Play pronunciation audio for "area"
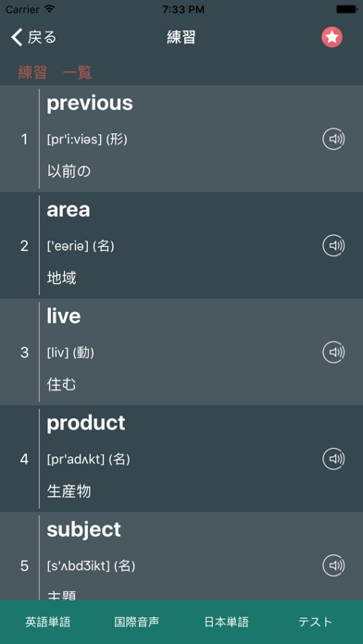Image resolution: width=363 pixels, height=644 pixels. (333, 245)
